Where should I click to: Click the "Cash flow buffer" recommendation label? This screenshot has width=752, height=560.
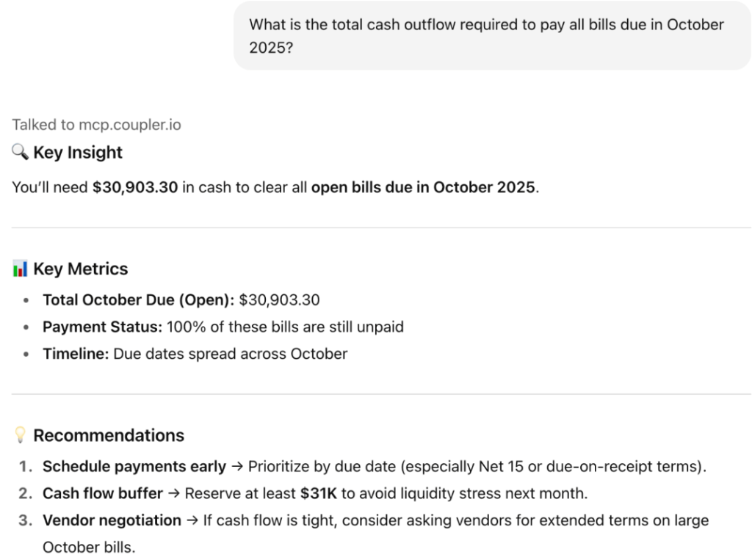click(x=103, y=493)
